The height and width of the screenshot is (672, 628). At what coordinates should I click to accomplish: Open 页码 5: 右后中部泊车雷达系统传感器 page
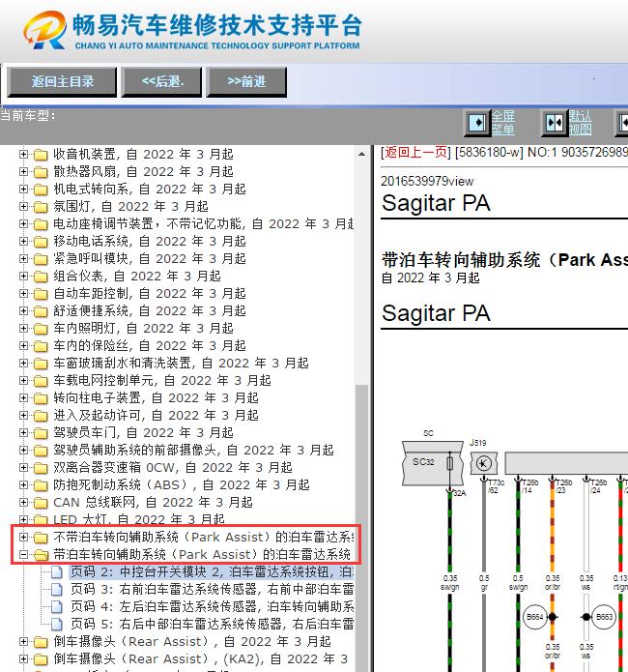tap(212, 624)
